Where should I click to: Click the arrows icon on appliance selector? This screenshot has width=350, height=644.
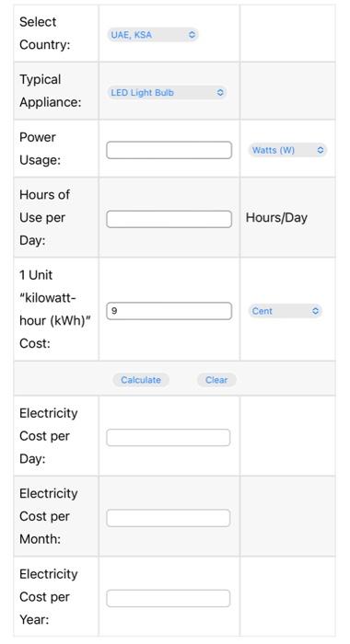tap(220, 92)
